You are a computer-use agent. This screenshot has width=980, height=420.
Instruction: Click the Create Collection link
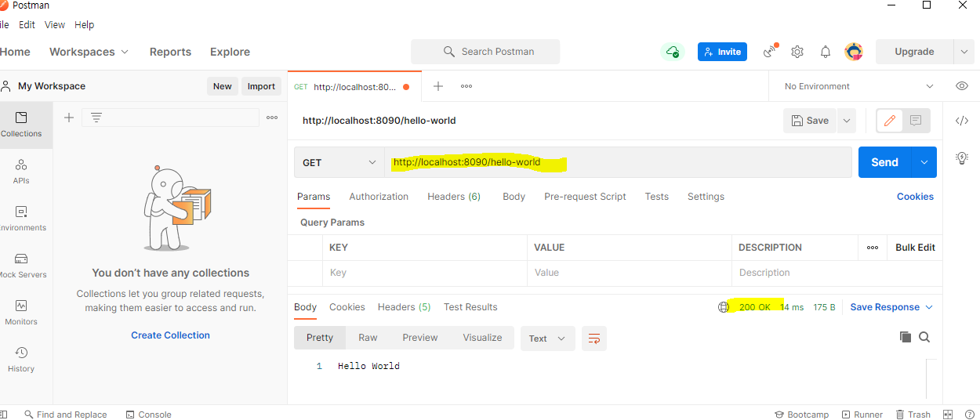[170, 335]
